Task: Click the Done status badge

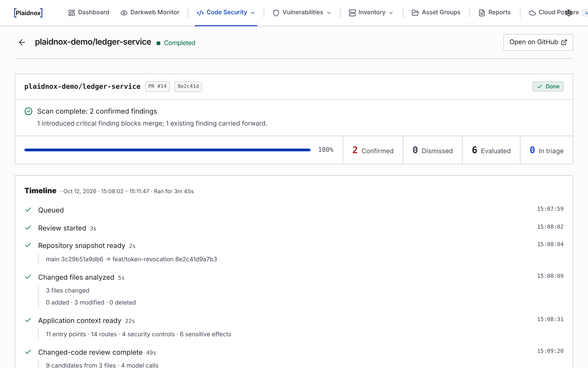Action: pyautogui.click(x=548, y=86)
